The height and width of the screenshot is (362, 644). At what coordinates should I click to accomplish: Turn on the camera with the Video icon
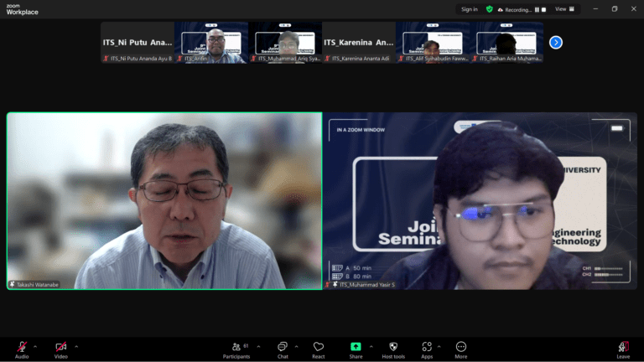click(x=60, y=347)
